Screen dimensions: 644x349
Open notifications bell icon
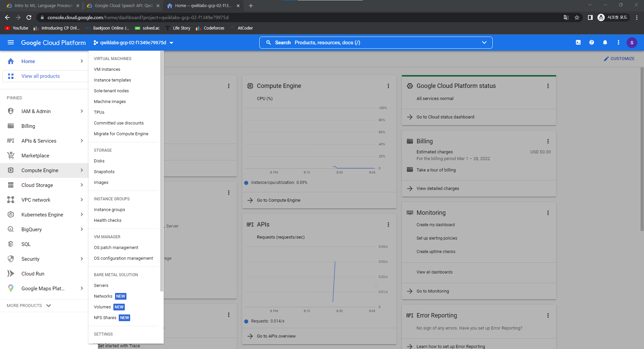coord(605,43)
